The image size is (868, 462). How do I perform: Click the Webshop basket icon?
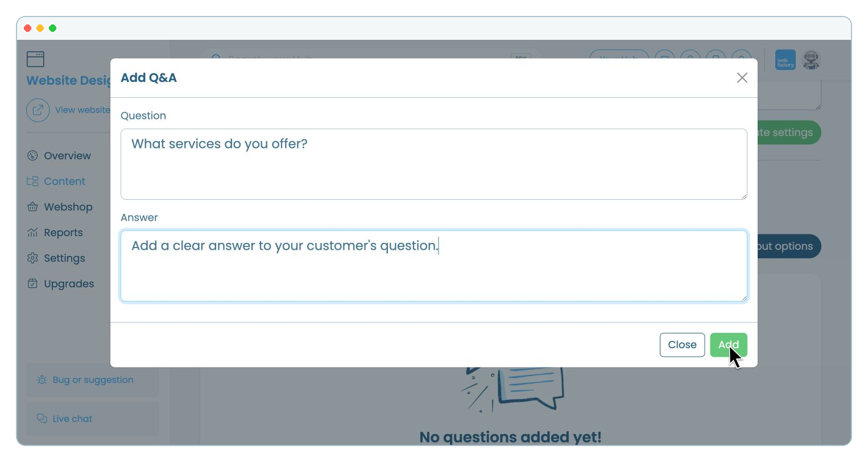[x=32, y=207]
